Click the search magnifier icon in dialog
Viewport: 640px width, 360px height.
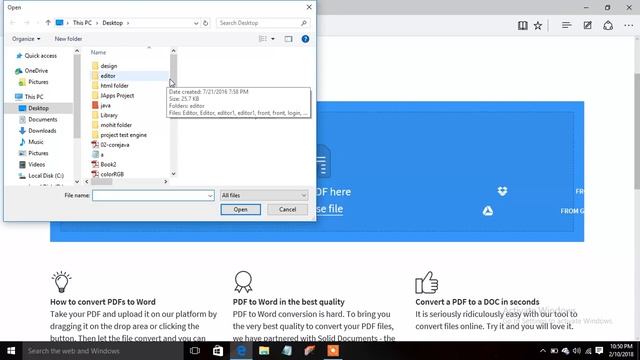(x=303, y=23)
